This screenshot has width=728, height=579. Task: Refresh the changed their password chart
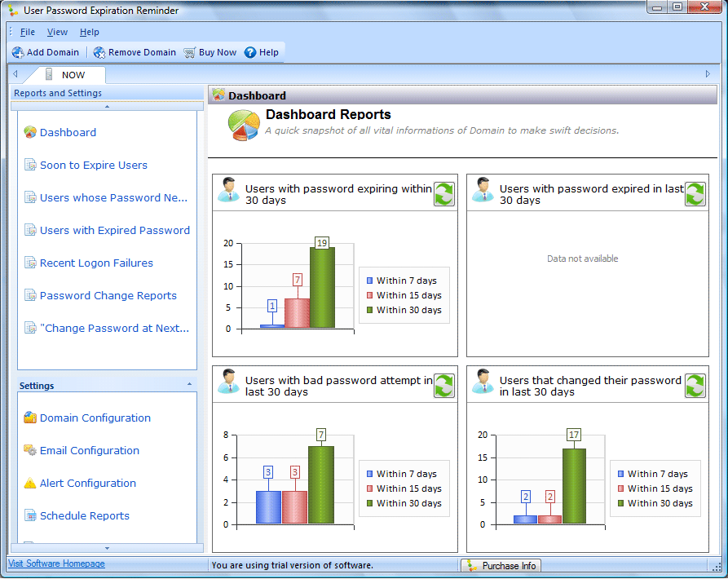coord(695,386)
